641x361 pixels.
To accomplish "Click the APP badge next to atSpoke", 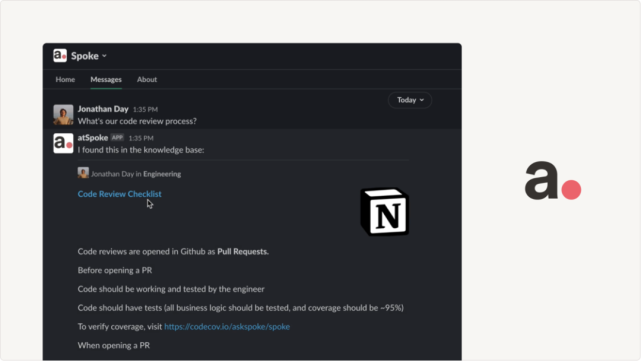I will pyautogui.click(x=117, y=138).
